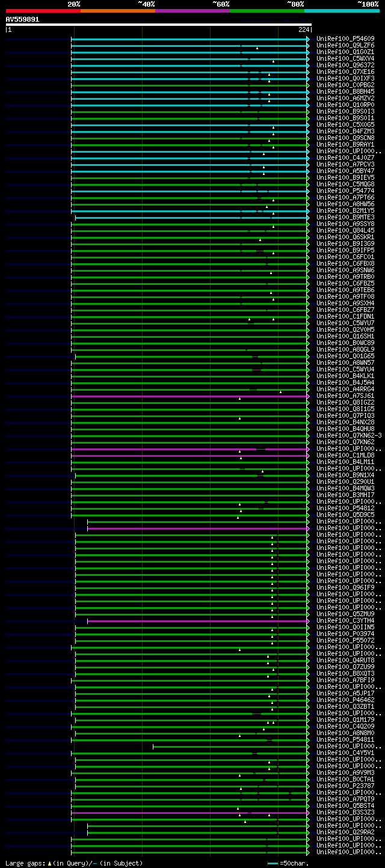The width and height of the screenshot is (385, 868).
Task: Click UniRef100_C6FC01 label
Action: click(345, 257)
